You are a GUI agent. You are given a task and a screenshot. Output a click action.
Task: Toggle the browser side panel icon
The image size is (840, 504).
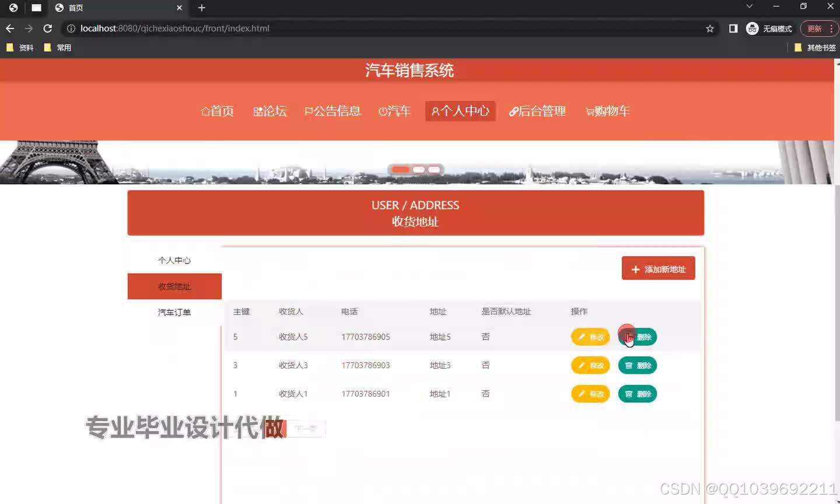point(733,29)
